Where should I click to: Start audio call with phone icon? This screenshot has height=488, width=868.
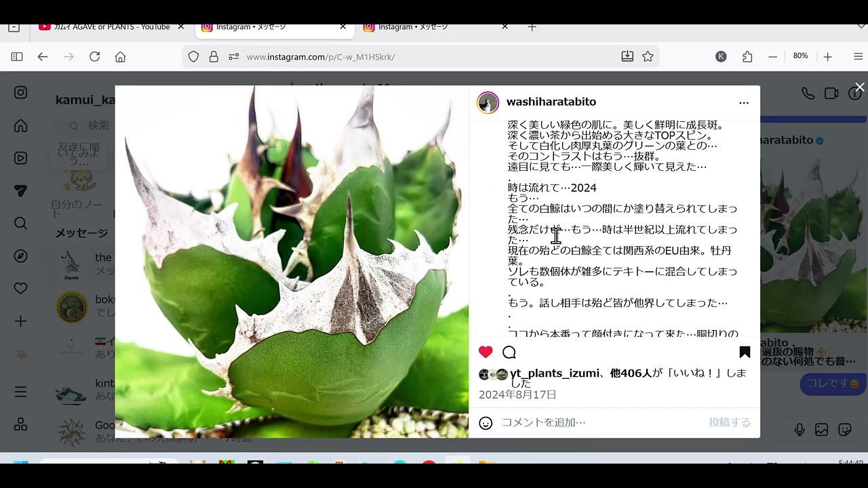(x=808, y=94)
